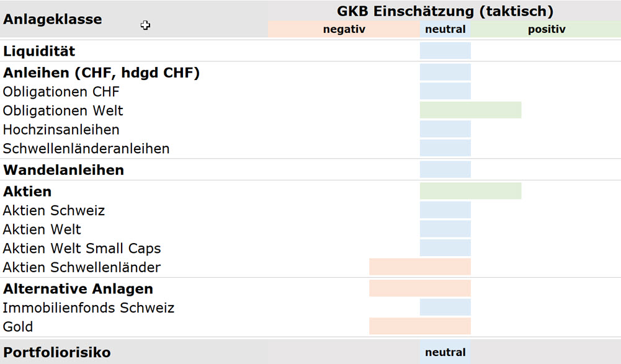Click the orange bar for Alternative Anlagen
Image resolution: width=621 pixels, height=364 pixels.
(420, 288)
